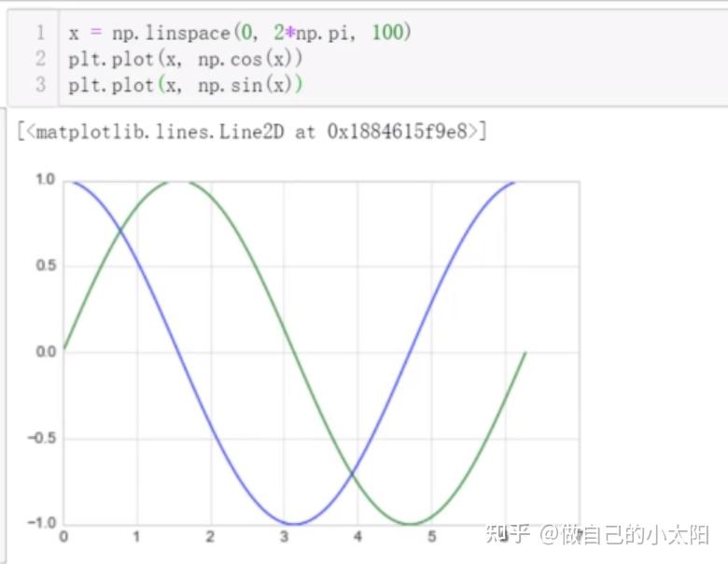Click the value 100 in linspace arguments
Viewport: 728px width, 564px height.
pos(388,32)
